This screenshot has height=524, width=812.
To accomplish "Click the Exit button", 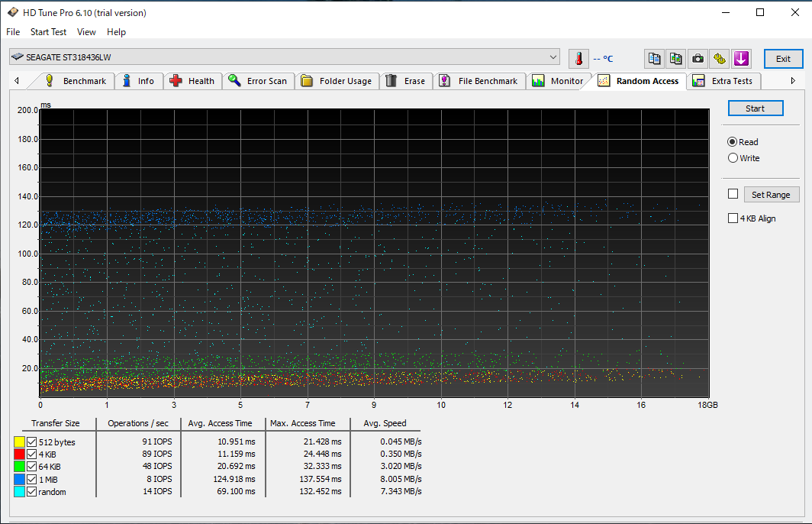I will 783,59.
